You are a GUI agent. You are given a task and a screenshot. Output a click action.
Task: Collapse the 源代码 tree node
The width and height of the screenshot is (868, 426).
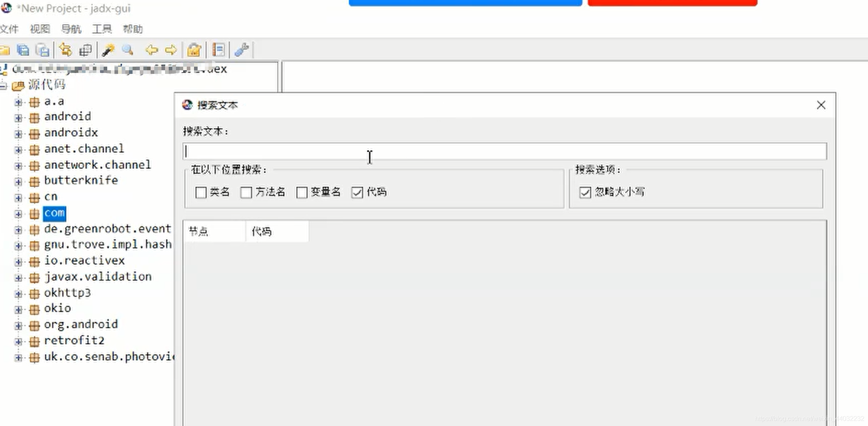coord(3,86)
